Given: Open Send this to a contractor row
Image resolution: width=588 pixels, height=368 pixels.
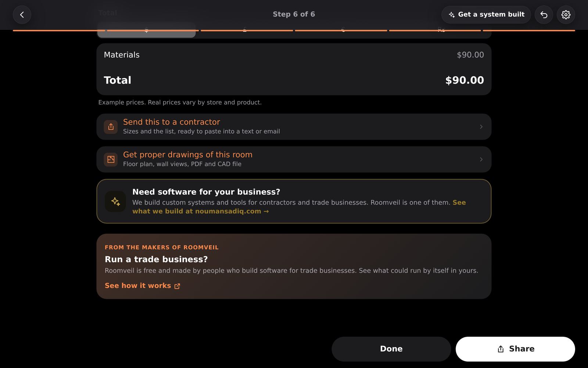Looking at the screenshot, I should (294, 127).
